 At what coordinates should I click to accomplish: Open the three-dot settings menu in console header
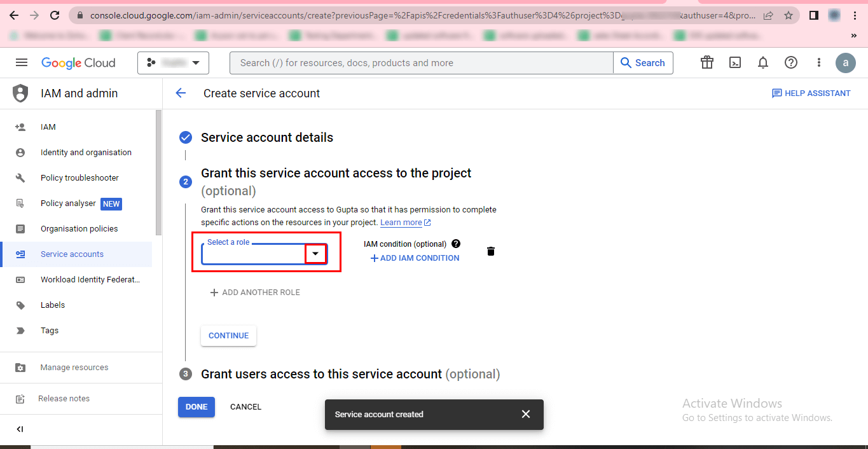tap(819, 62)
